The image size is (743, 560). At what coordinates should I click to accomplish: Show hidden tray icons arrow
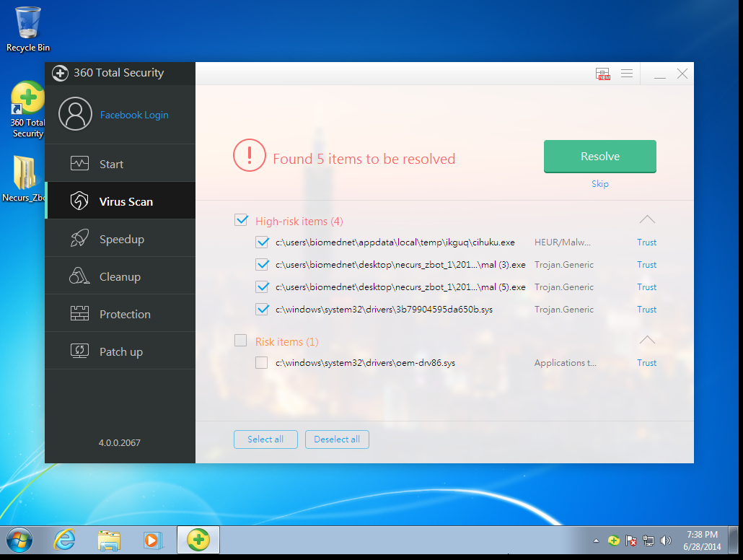pyautogui.click(x=596, y=541)
